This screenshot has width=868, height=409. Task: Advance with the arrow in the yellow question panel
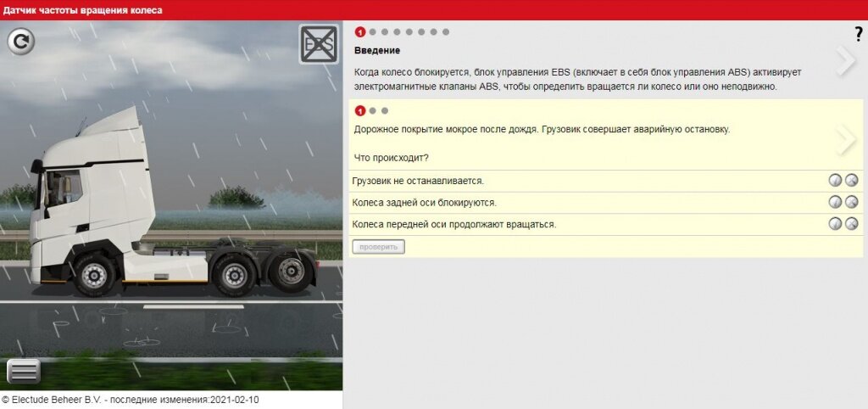(x=846, y=140)
